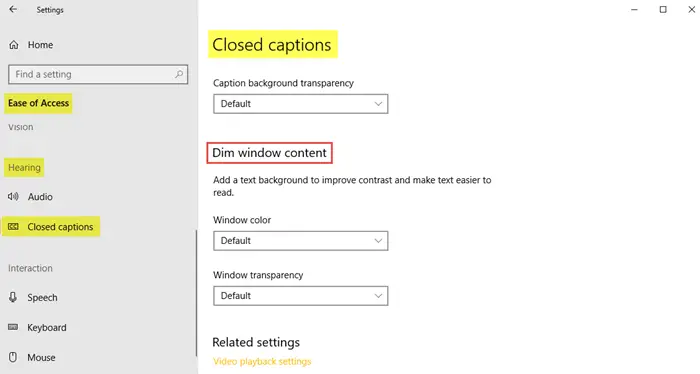Maximize the Settings window

[x=663, y=9]
